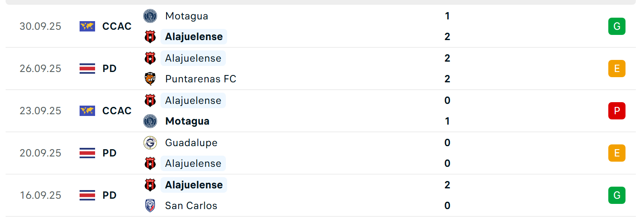Click green G badge for 16.09.25 match
Image resolution: width=644 pixels, height=222 pixels.
point(616,195)
